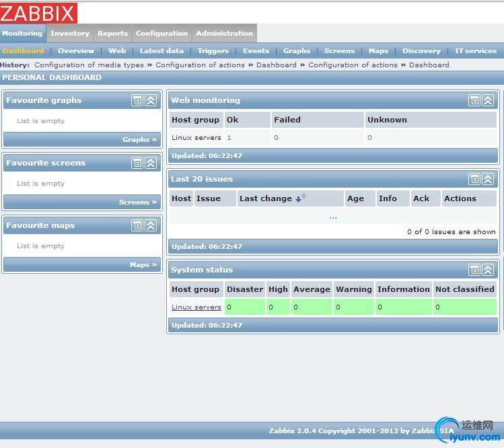Select Dashboard submenu item
Screen dimensions: 504x448
(x=23, y=50)
